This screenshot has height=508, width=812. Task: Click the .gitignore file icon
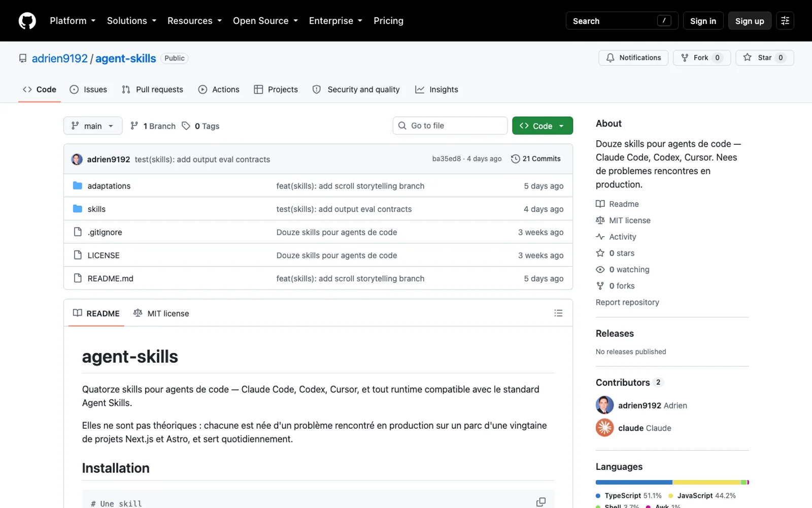78,232
